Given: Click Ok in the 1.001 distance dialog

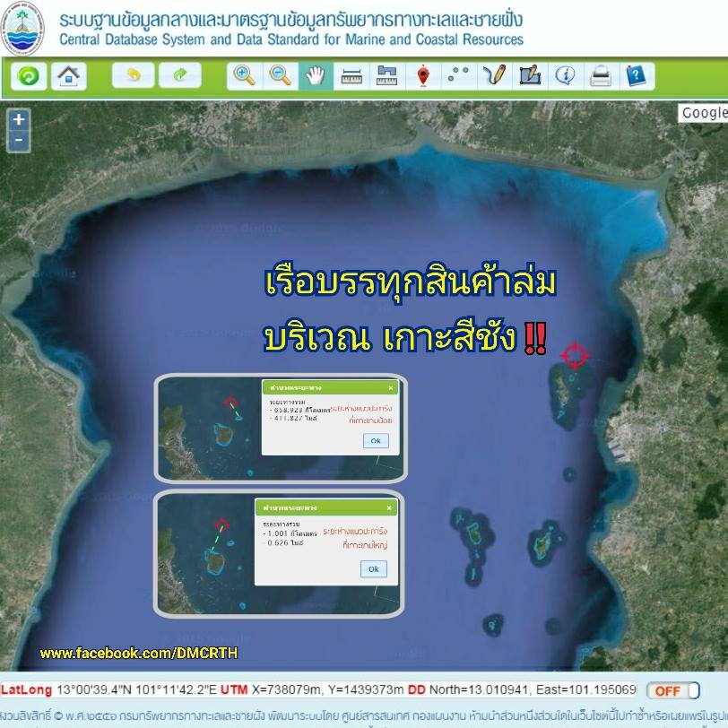Looking at the screenshot, I should coord(374,568).
